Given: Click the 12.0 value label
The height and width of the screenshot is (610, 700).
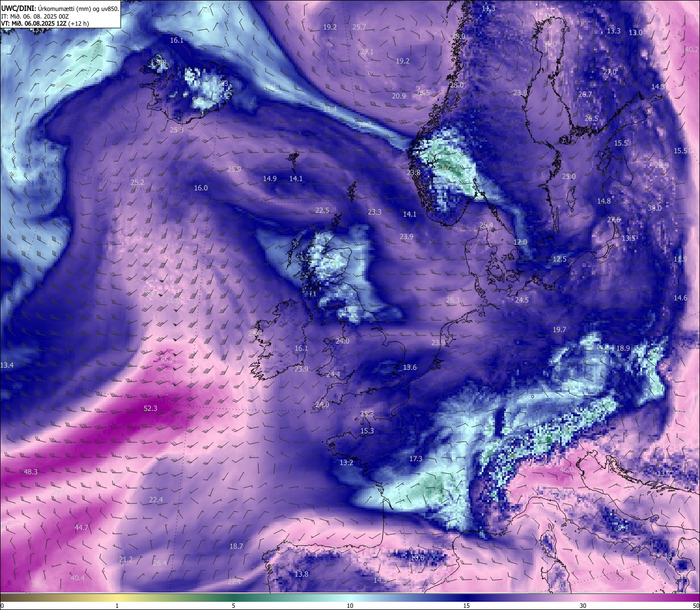Looking at the screenshot, I should (x=520, y=242).
